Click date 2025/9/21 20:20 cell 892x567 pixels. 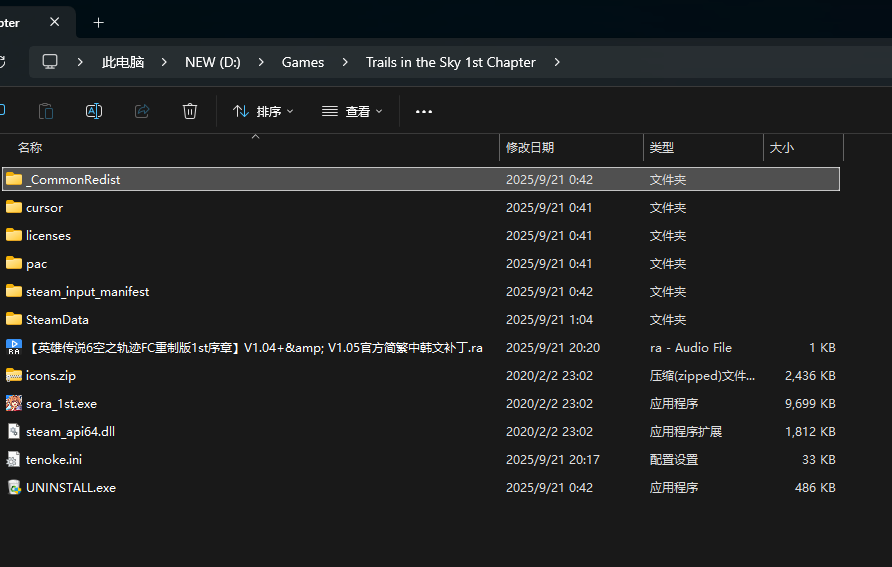click(553, 347)
